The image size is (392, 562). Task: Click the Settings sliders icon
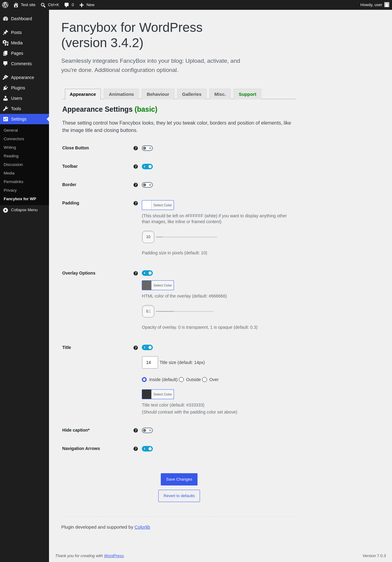(6, 119)
